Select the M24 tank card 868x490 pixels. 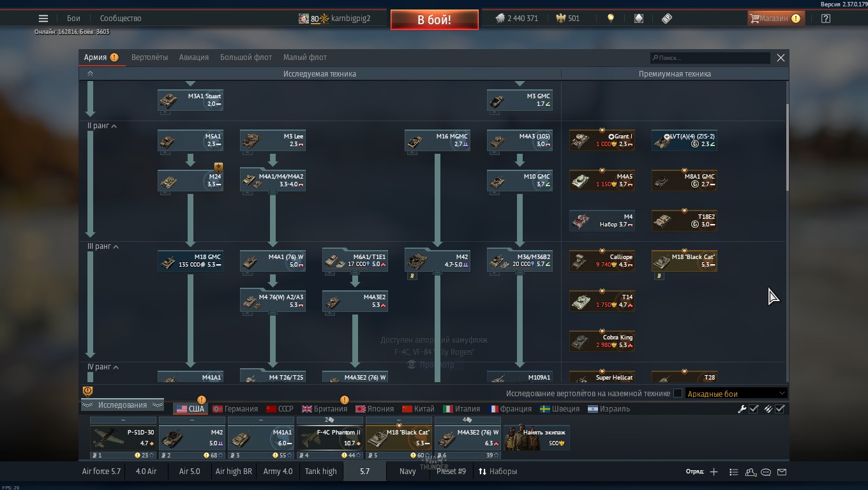click(190, 181)
